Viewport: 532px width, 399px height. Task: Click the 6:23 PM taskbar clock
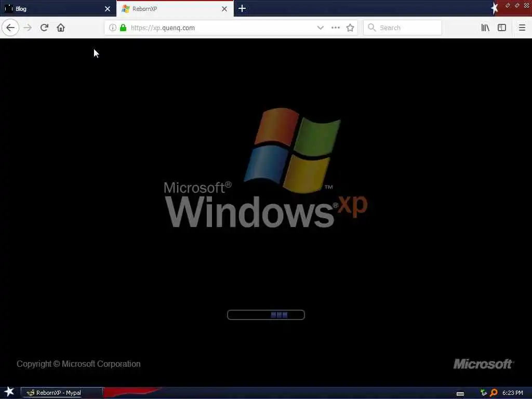512,393
